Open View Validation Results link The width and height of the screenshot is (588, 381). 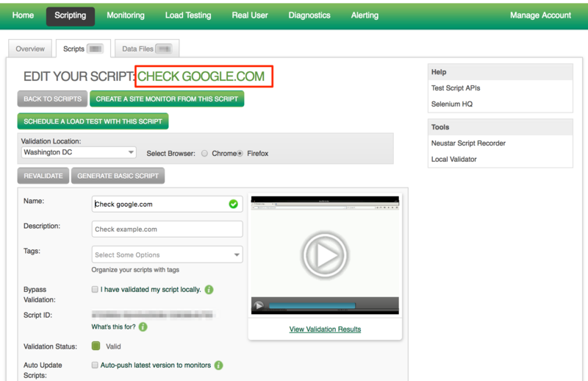325,330
